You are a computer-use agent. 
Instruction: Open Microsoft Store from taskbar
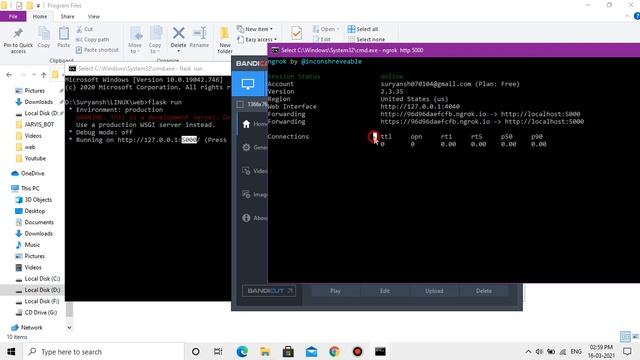(288, 351)
